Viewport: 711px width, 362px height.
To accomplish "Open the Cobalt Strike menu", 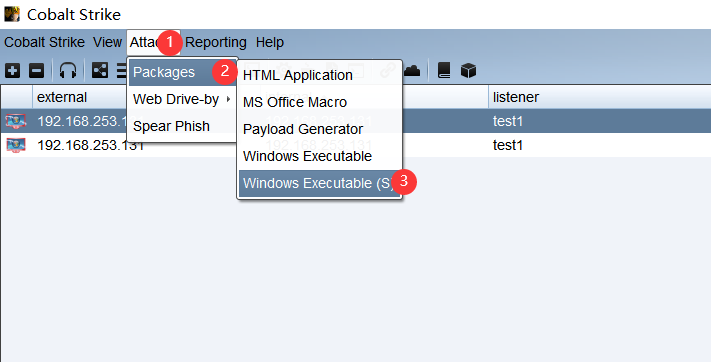I will tap(44, 42).
